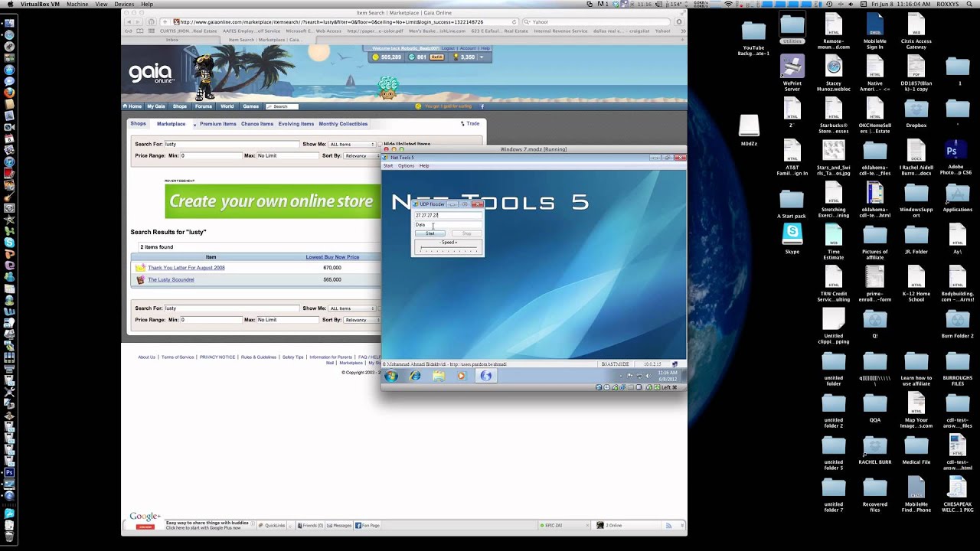
Task: Adjust the UDP flooder Speed slider
Action: click(x=449, y=250)
